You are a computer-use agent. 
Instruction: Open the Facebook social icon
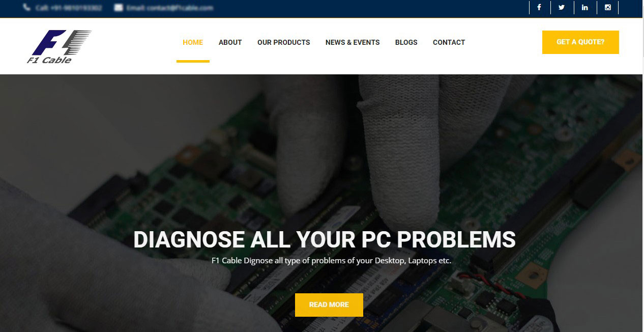pos(539,7)
